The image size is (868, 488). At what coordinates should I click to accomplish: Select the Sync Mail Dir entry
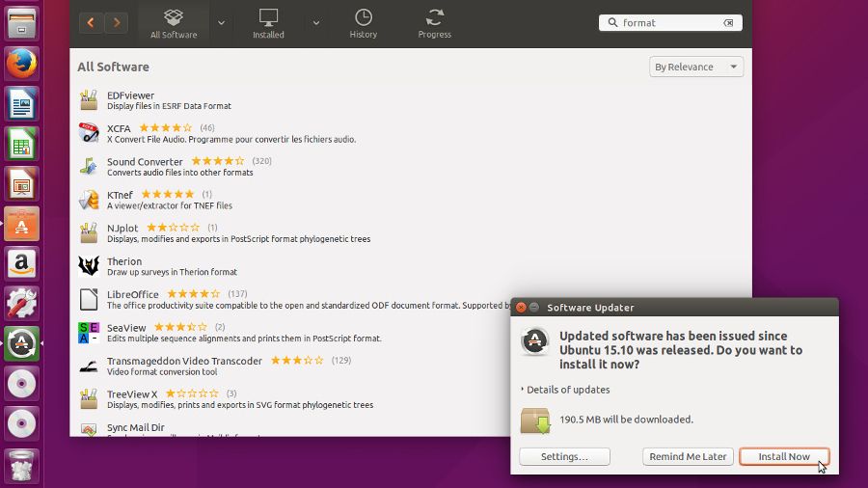click(136, 427)
